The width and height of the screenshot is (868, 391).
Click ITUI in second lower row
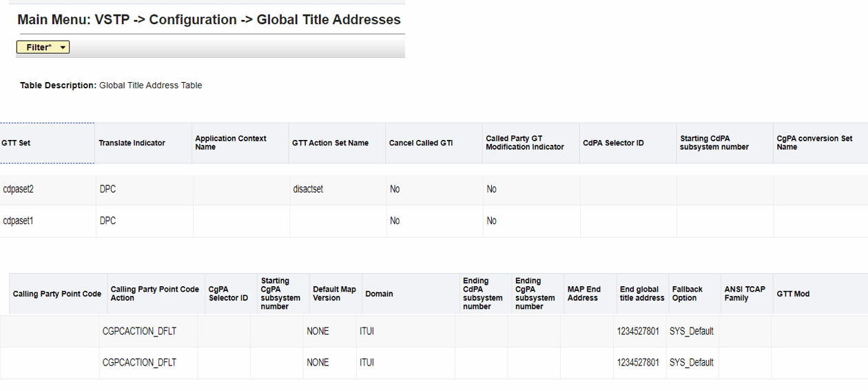366,362
